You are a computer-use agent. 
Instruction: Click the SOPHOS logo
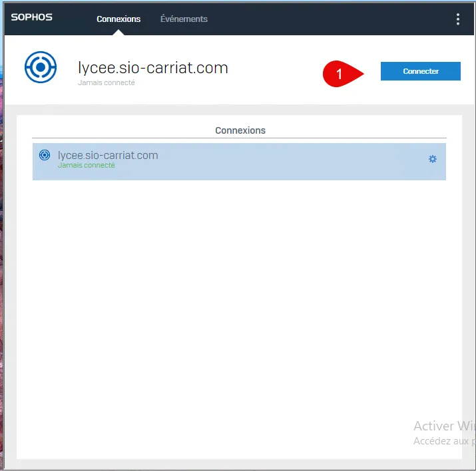(31, 17)
